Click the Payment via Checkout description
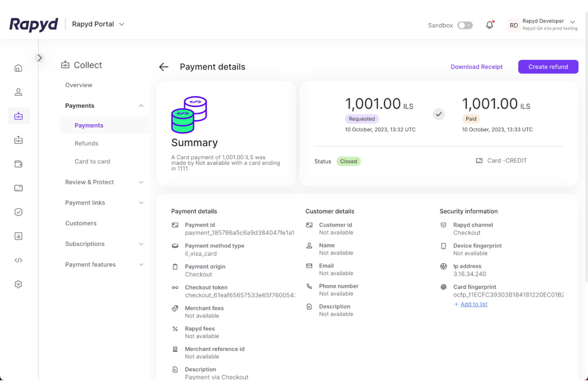588x392 pixels. tap(217, 377)
